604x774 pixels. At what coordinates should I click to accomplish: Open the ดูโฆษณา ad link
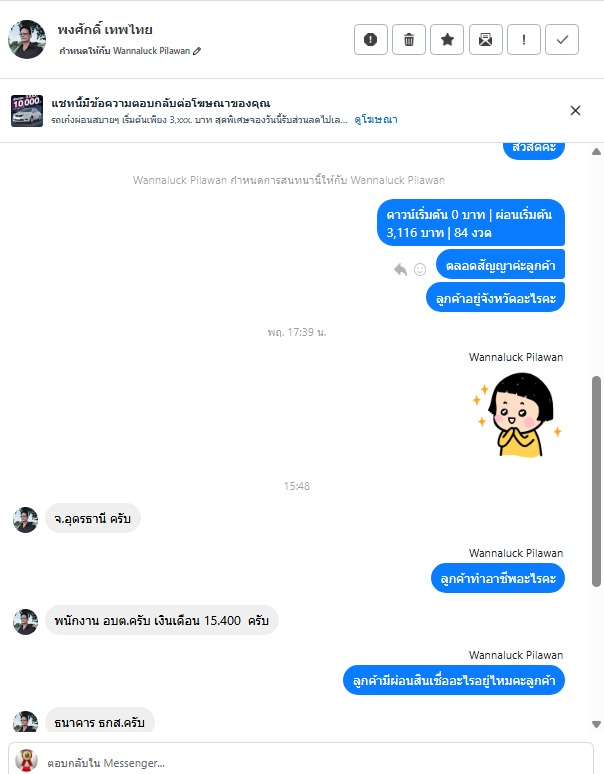pyautogui.click(x=376, y=119)
